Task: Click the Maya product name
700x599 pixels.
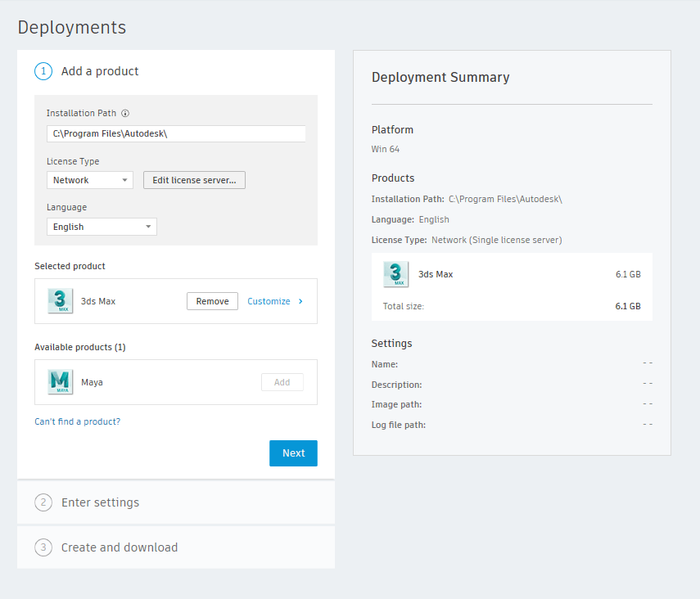Action: click(x=92, y=382)
